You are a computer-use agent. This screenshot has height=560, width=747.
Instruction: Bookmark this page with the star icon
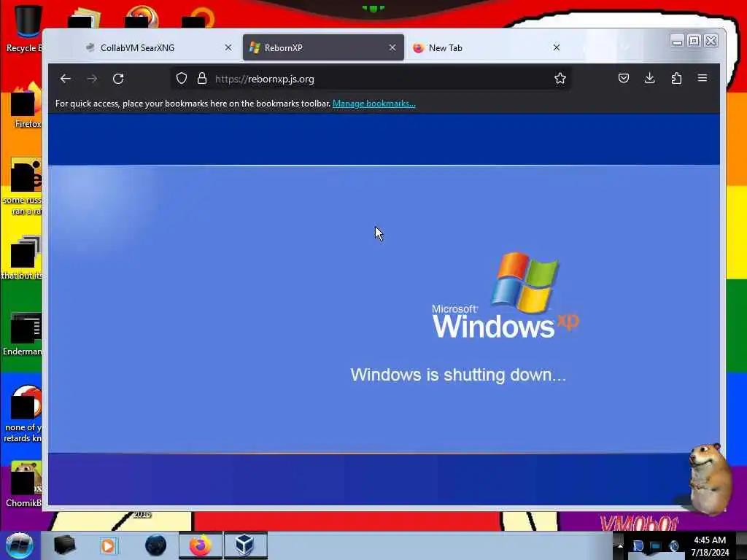click(560, 79)
